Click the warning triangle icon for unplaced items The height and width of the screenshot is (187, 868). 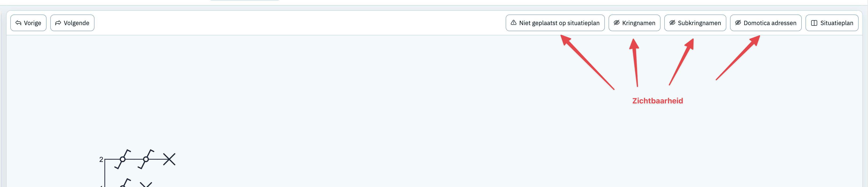click(x=513, y=22)
